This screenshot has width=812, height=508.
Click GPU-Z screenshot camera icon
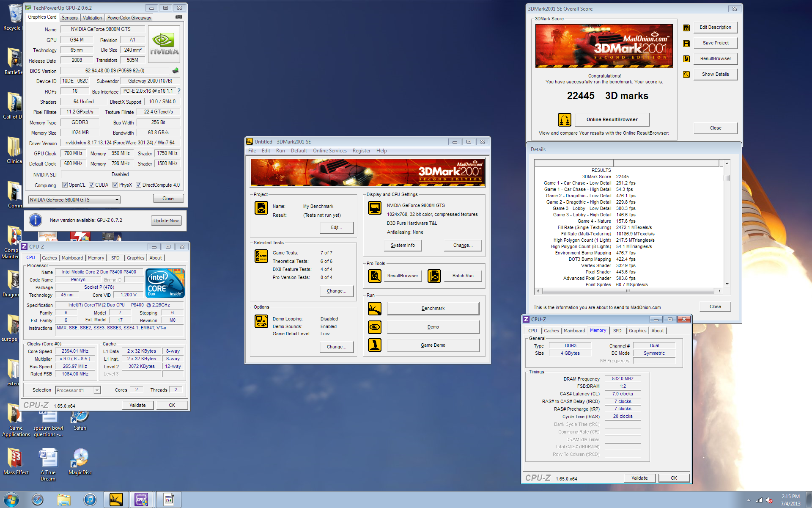point(179,17)
